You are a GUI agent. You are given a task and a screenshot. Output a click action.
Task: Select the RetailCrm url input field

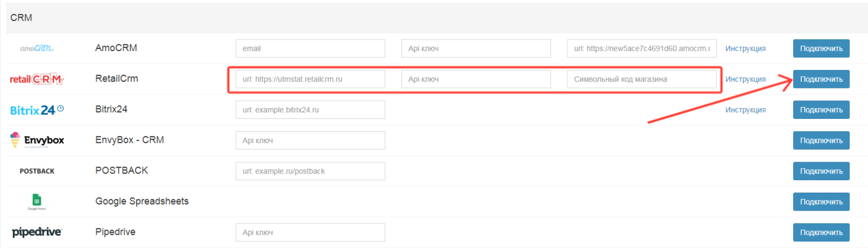[310, 79]
